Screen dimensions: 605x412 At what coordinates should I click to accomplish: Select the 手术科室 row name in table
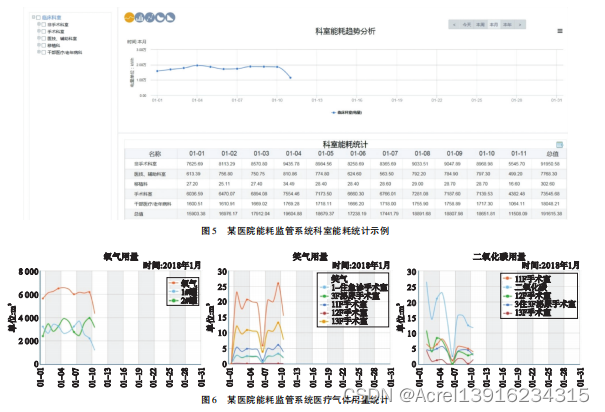(143, 194)
